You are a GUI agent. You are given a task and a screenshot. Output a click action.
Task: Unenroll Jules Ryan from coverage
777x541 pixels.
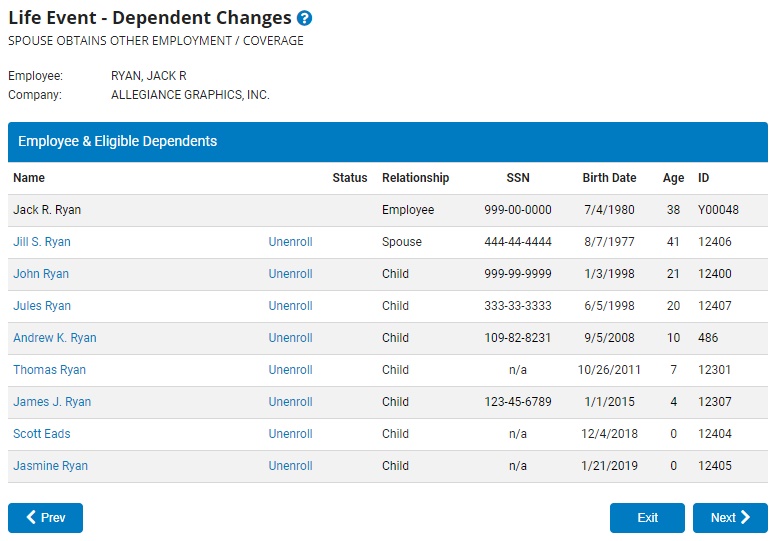tap(290, 306)
